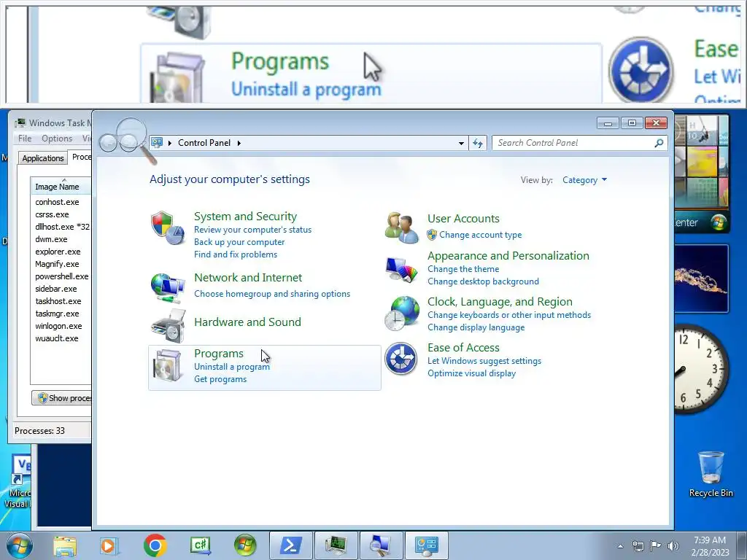Open the User Accounts people icon
Image resolution: width=747 pixels, height=560 pixels.
[402, 227]
